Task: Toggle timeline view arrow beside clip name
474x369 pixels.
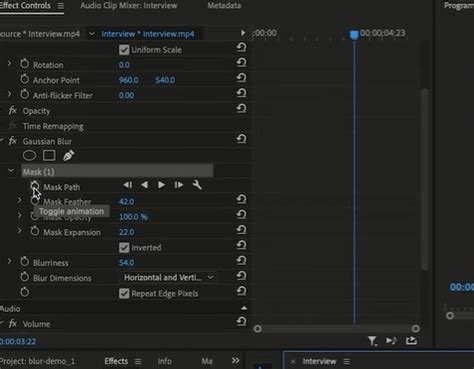Action: (x=243, y=33)
